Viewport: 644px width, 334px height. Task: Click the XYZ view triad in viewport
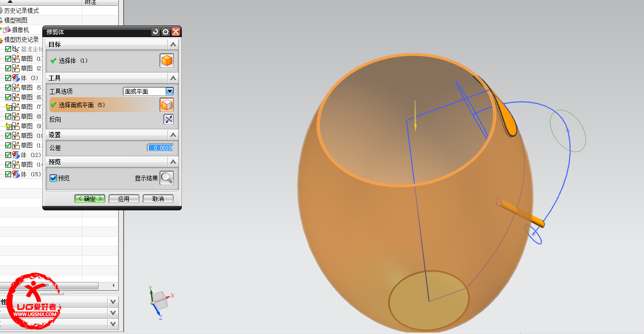161,302
